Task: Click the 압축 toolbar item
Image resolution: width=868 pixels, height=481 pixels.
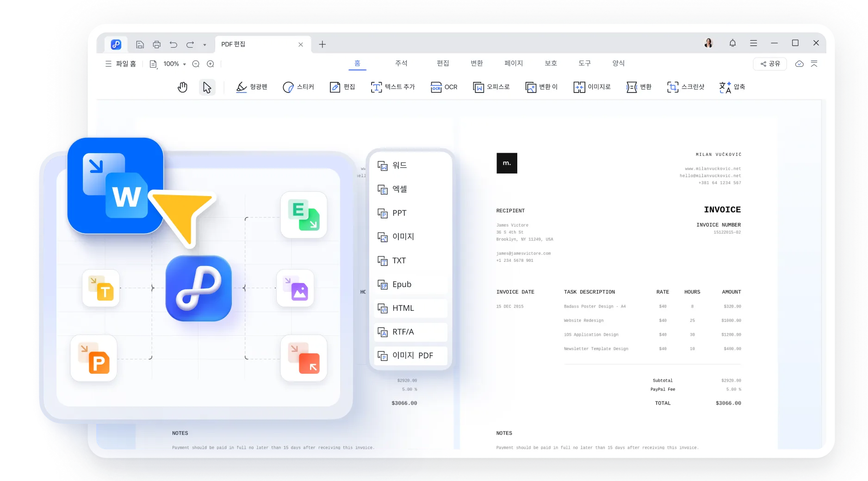Action: [x=732, y=87]
